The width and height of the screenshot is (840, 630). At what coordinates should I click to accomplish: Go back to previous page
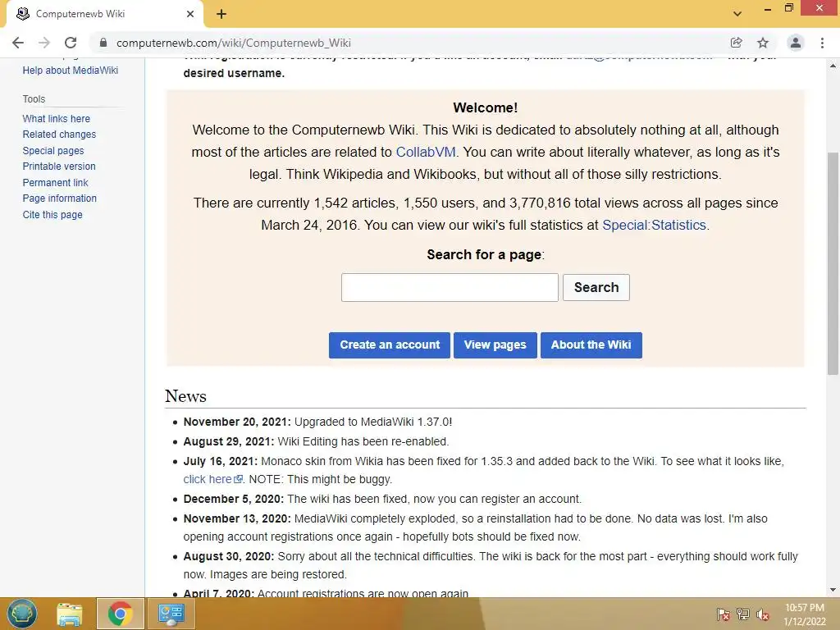point(18,43)
